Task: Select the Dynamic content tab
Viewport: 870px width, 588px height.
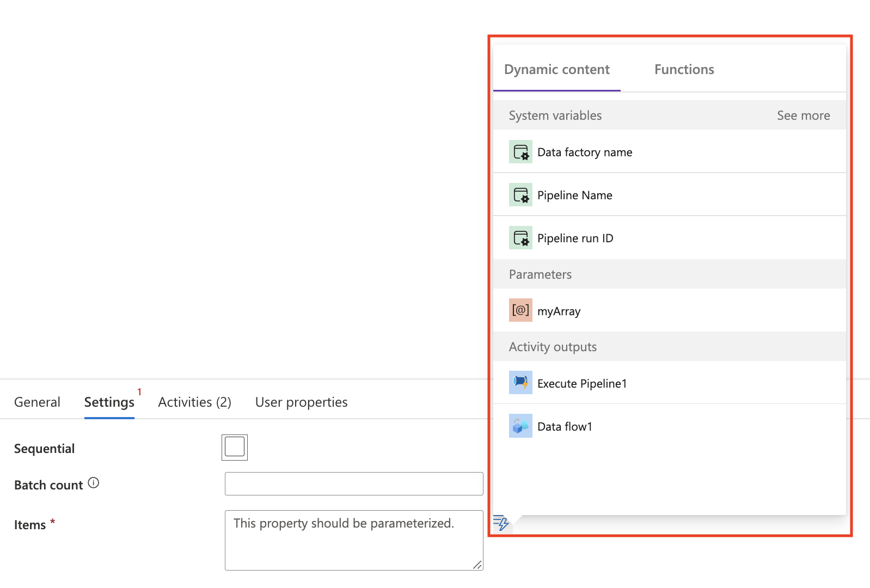Action: click(x=556, y=70)
